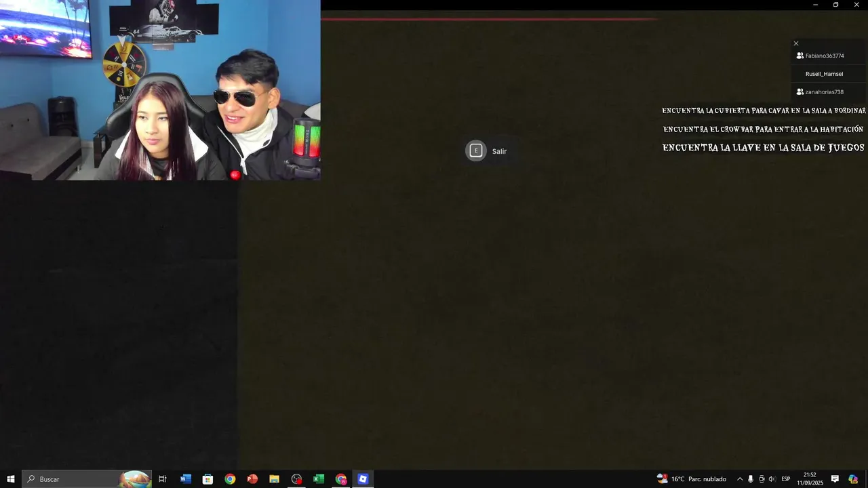Viewport: 868px width, 488px height.
Task: Launch Google Chrome from the taskbar
Action: [230, 479]
